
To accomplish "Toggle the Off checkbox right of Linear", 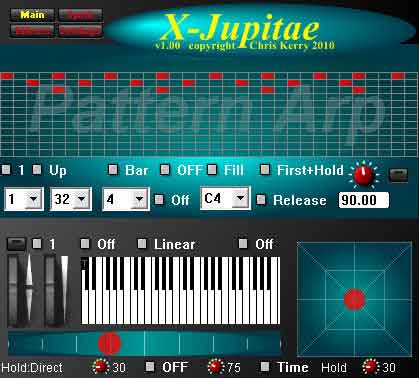I will (243, 244).
